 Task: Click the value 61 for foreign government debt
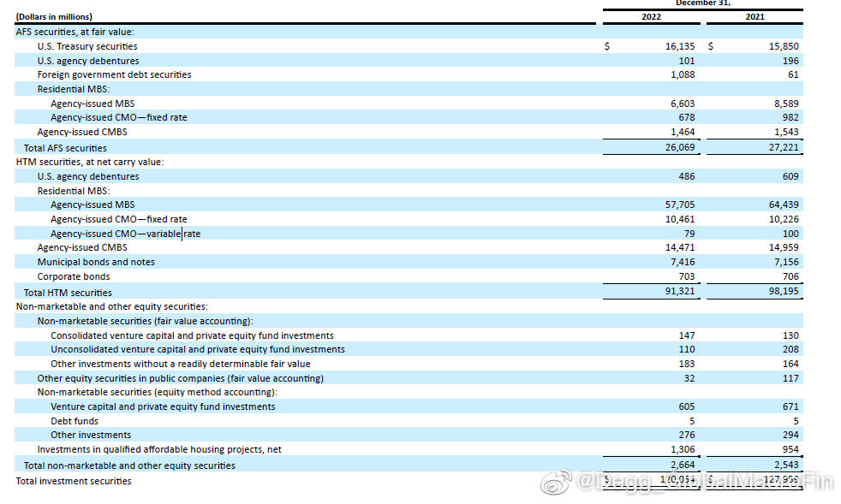[793, 74]
